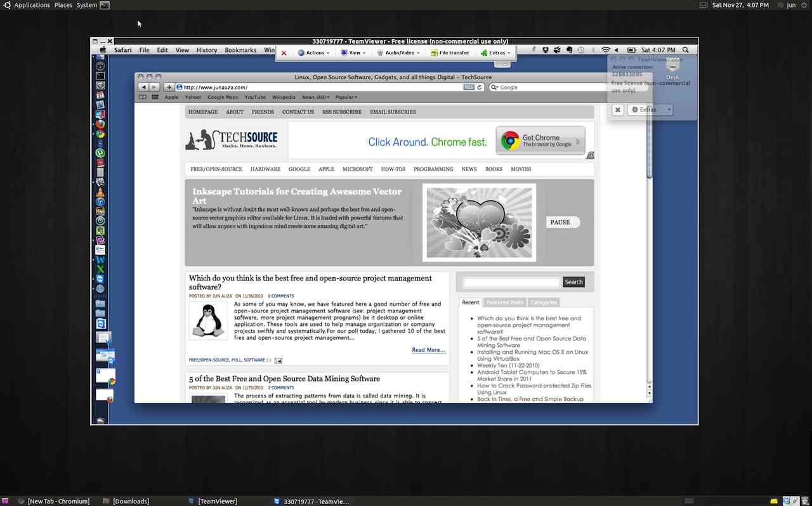Viewport: 812px width, 506px height.
Task: Open the TeamViewer View dropdown
Action: tap(353, 53)
